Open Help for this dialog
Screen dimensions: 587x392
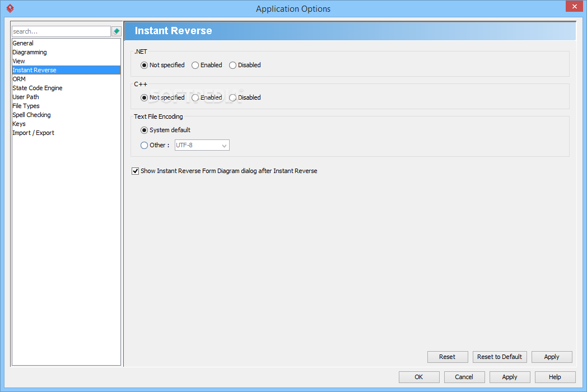[x=555, y=377]
